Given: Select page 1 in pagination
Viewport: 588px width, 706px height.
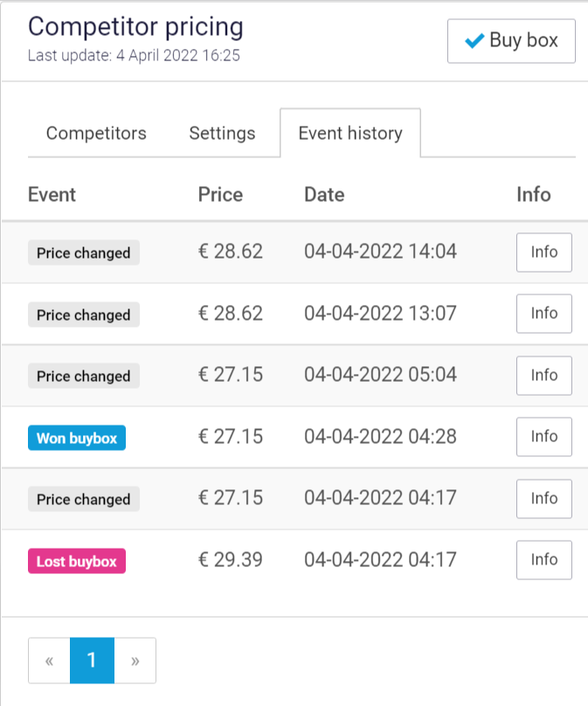Looking at the screenshot, I should (x=92, y=661).
